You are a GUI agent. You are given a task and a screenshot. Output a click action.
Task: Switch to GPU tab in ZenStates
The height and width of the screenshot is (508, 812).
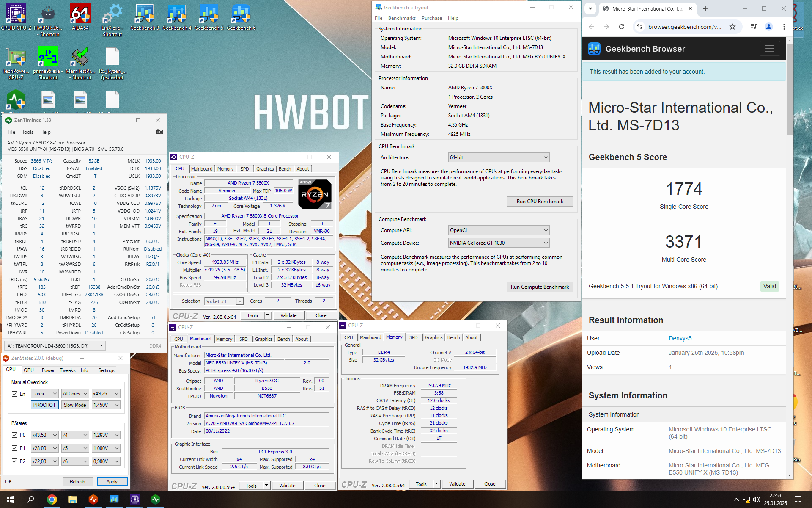[29, 370]
